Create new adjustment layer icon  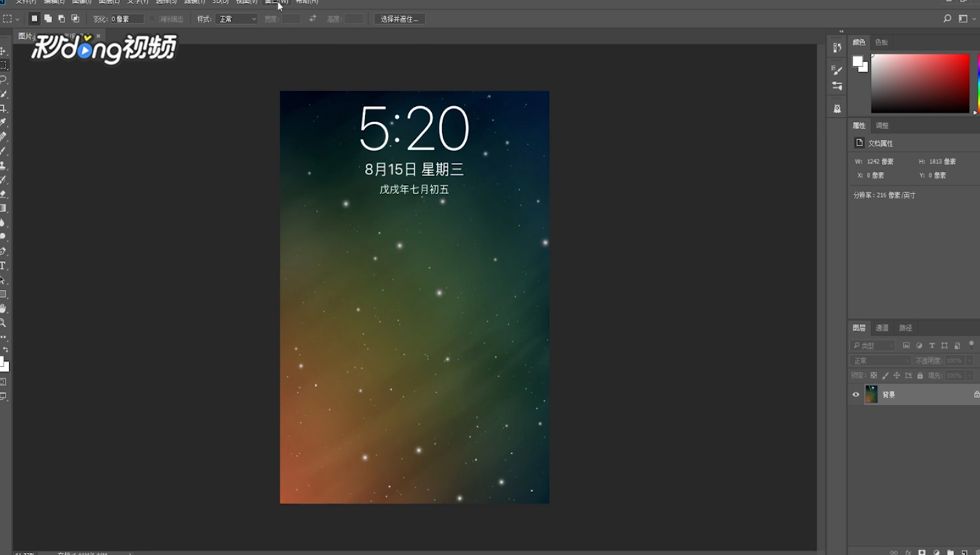(936, 552)
